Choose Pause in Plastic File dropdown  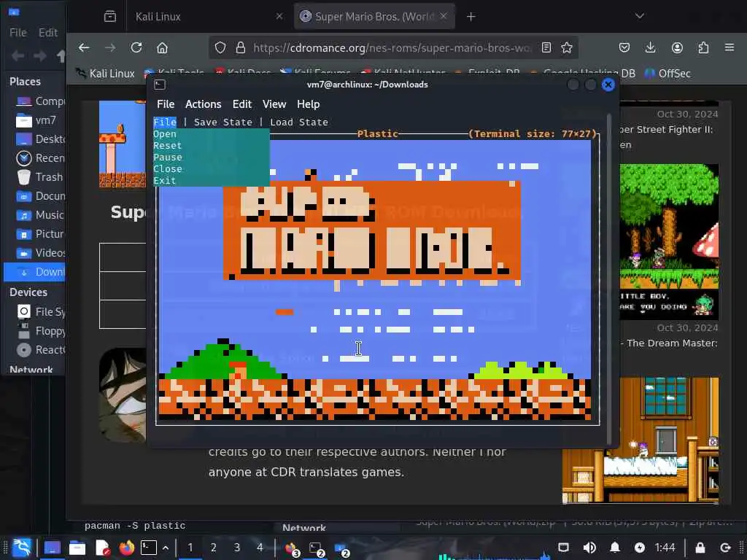167,157
